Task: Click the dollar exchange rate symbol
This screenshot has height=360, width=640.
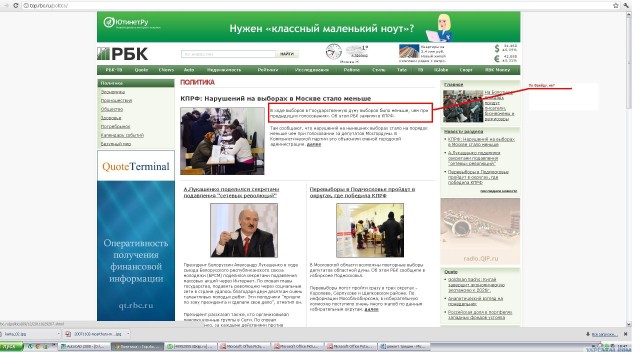Action: coord(497,48)
